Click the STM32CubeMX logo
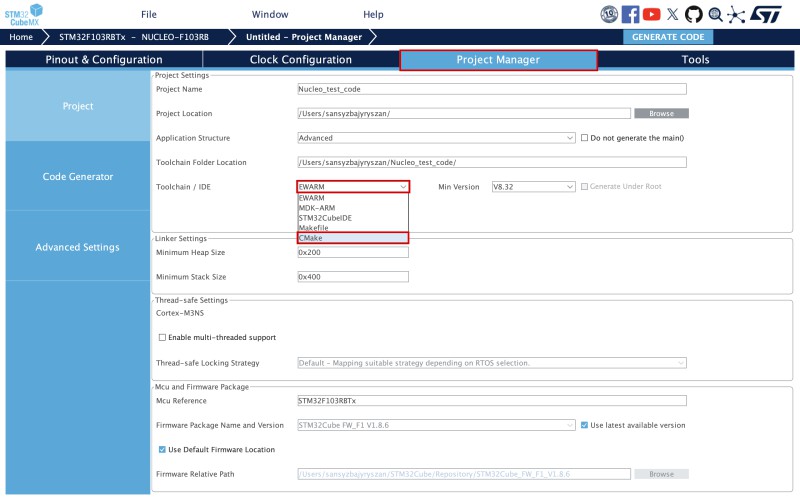Viewport: 800px width, 500px height. [x=24, y=15]
